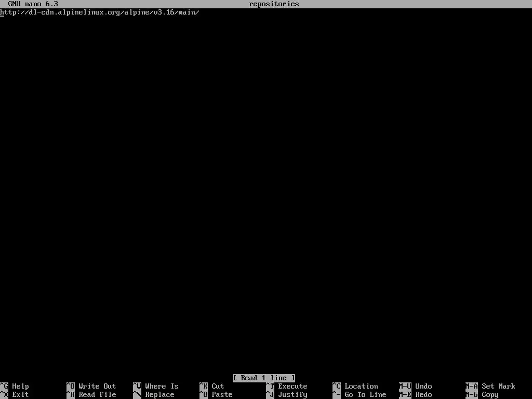Select the ^R Read File shortcut

[91, 395]
